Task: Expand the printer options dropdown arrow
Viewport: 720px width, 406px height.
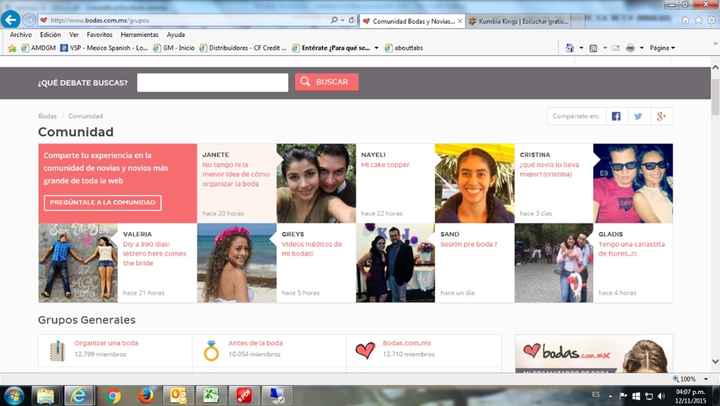Action: click(x=641, y=48)
